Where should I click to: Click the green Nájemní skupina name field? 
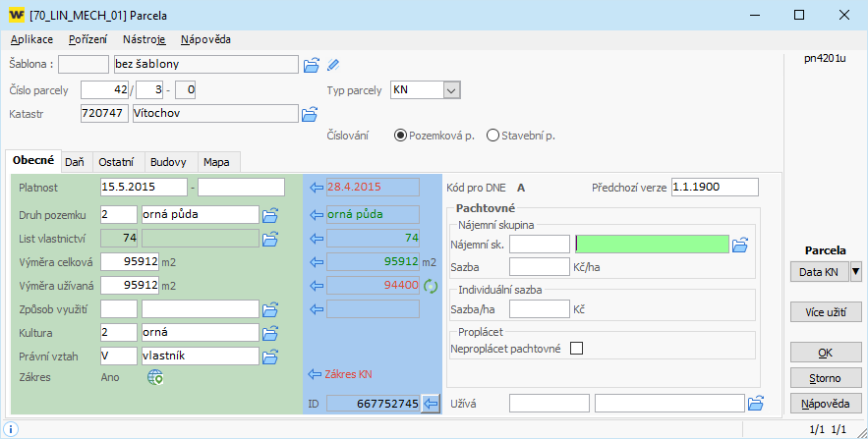point(652,244)
